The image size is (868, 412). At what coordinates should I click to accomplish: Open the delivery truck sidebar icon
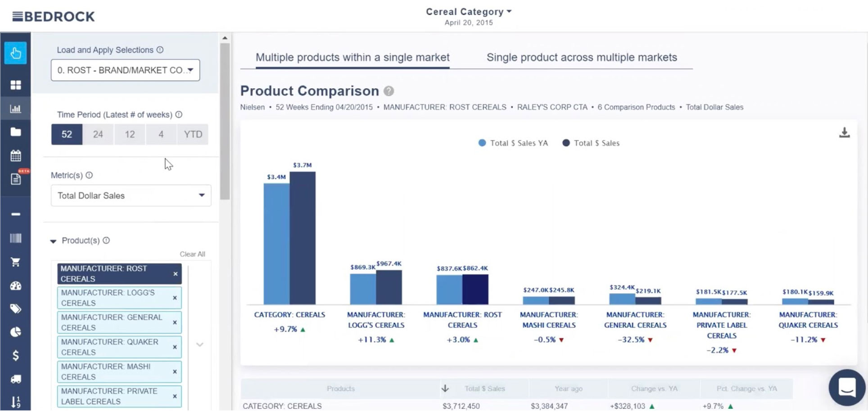pos(16,379)
